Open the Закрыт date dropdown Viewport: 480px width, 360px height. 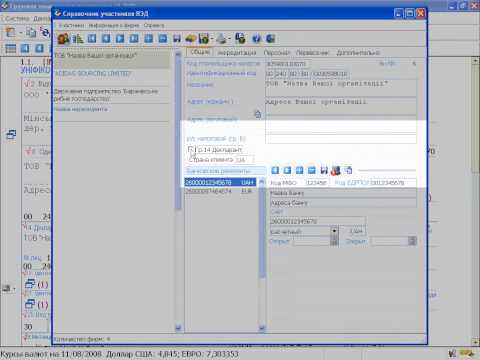tap(412, 241)
